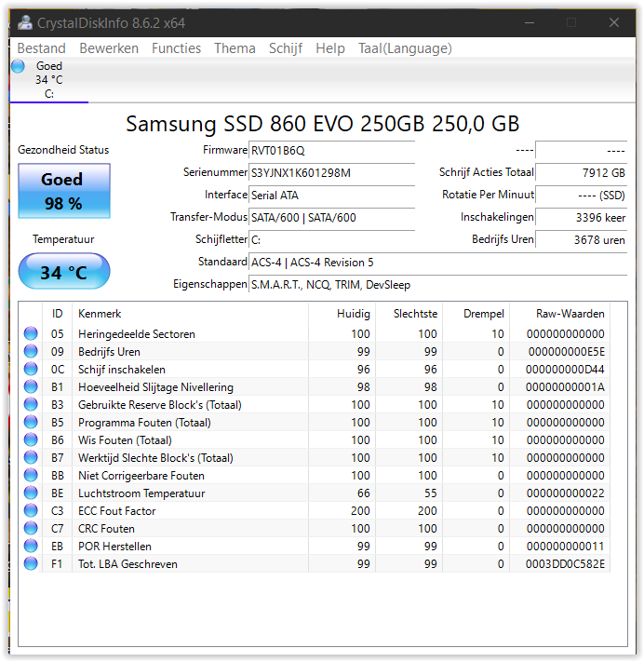Click the Inschakelingen value 3396 keer
Image resolution: width=644 pixels, height=662 pixels.
581,218
